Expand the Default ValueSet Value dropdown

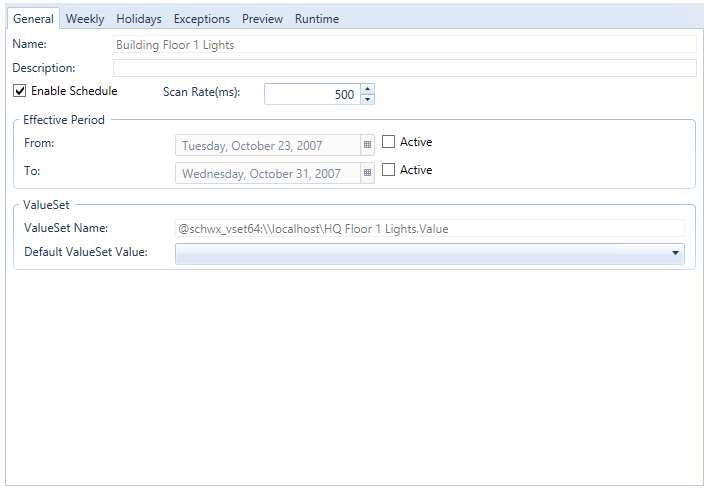675,253
